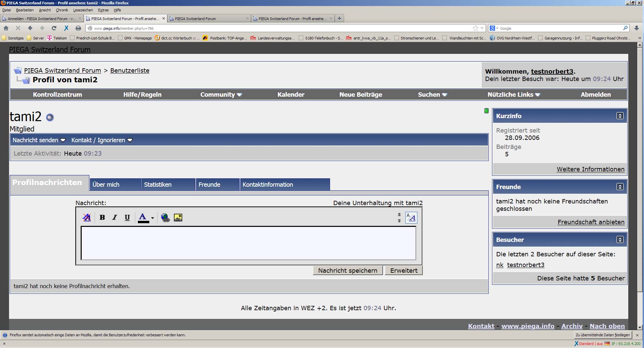This screenshot has height=348, width=644.
Task: Apply underline formatting in the editor
Action: coord(127,217)
